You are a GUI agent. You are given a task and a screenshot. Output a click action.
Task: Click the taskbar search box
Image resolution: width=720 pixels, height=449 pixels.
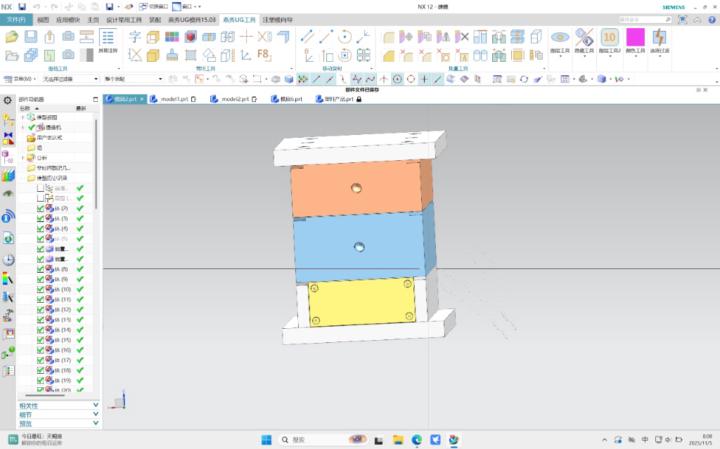tap(310, 439)
